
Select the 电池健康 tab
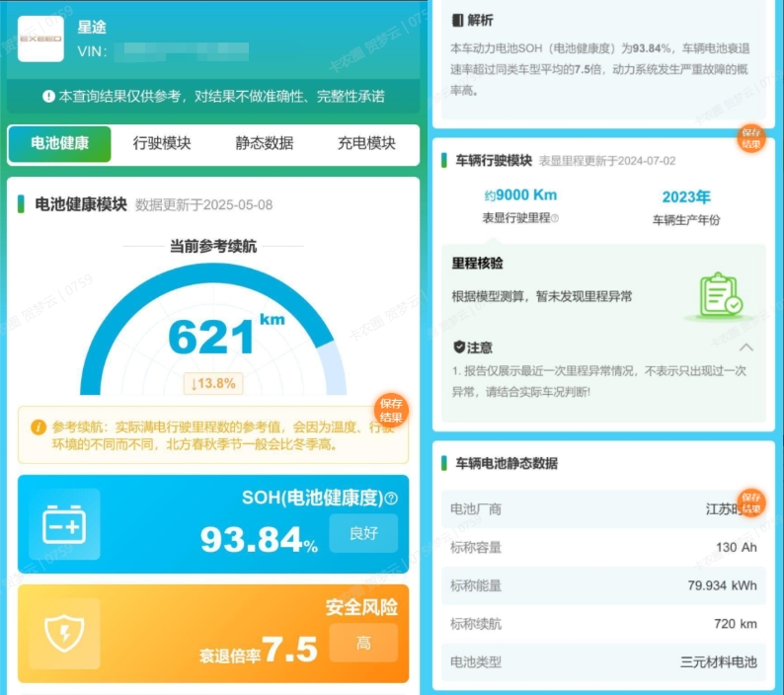[x=59, y=143]
